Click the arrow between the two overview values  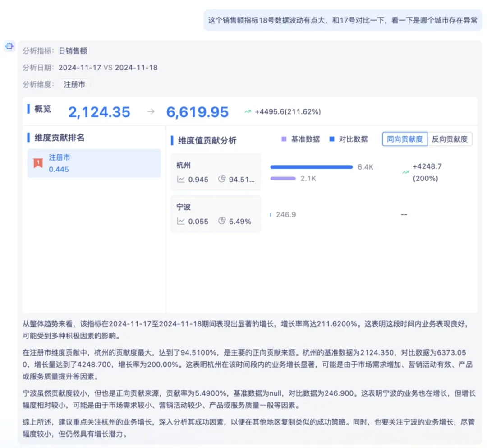(x=151, y=112)
